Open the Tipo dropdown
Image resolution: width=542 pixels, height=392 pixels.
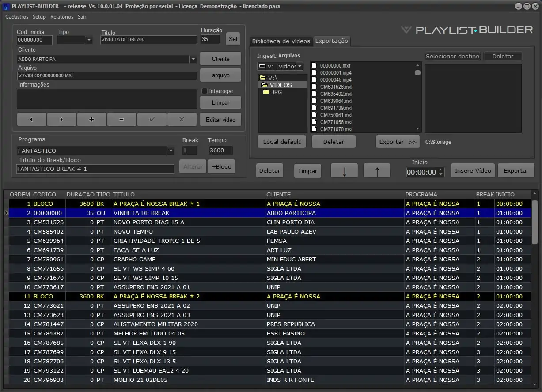[x=89, y=40]
